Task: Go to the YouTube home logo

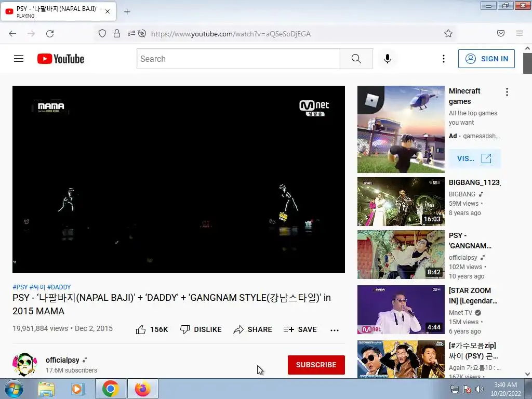Action: [61, 59]
